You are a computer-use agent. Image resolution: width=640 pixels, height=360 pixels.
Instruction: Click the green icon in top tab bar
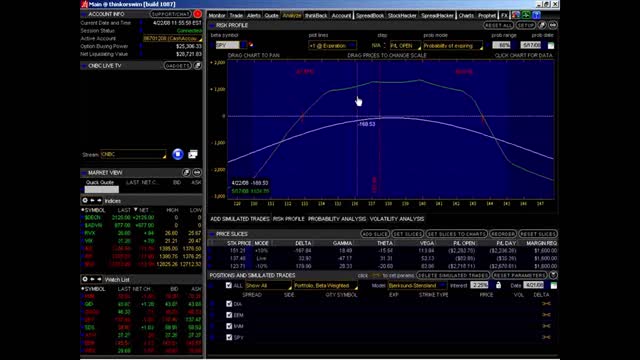pos(526,15)
